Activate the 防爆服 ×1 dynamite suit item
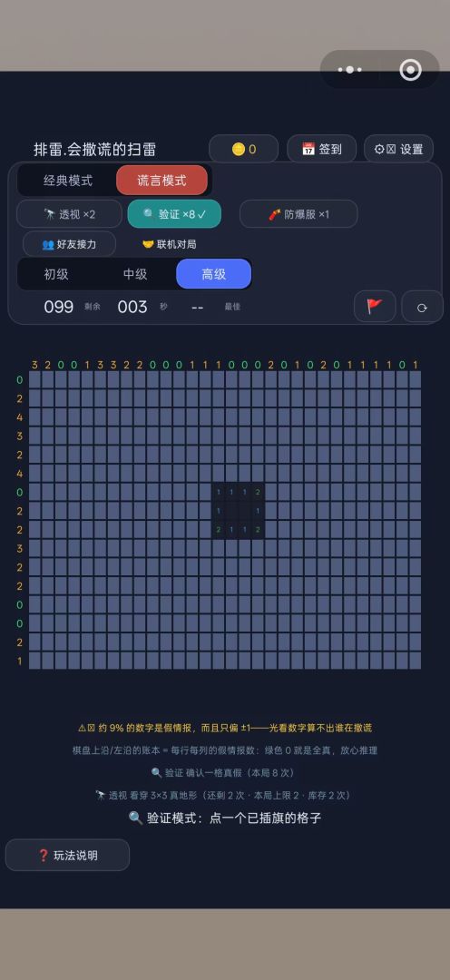The height and width of the screenshot is (980, 450). (x=298, y=214)
